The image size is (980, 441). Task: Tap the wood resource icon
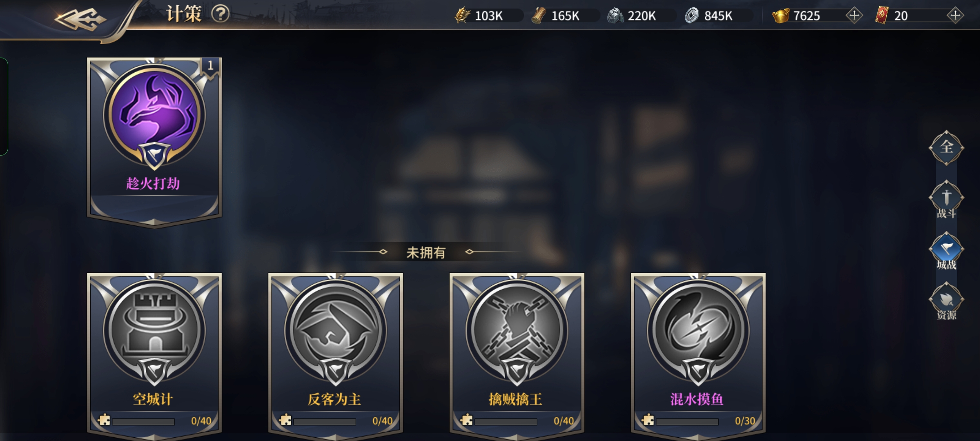[x=539, y=16]
